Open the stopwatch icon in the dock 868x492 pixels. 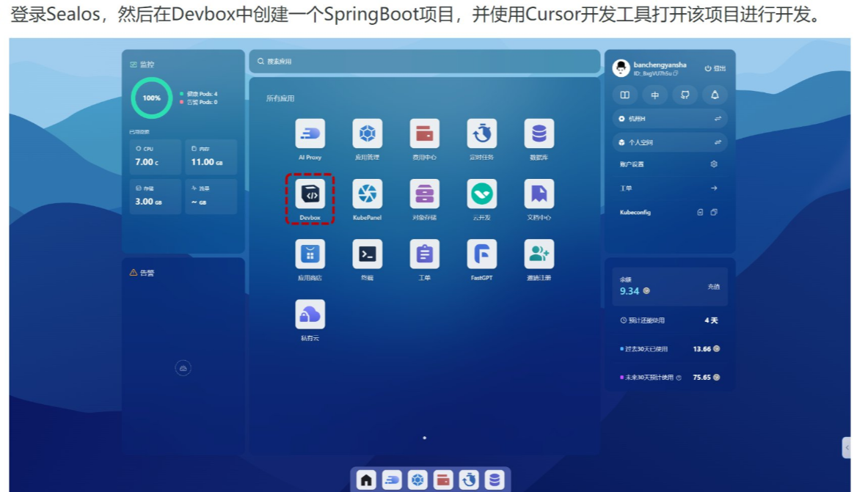click(x=469, y=480)
